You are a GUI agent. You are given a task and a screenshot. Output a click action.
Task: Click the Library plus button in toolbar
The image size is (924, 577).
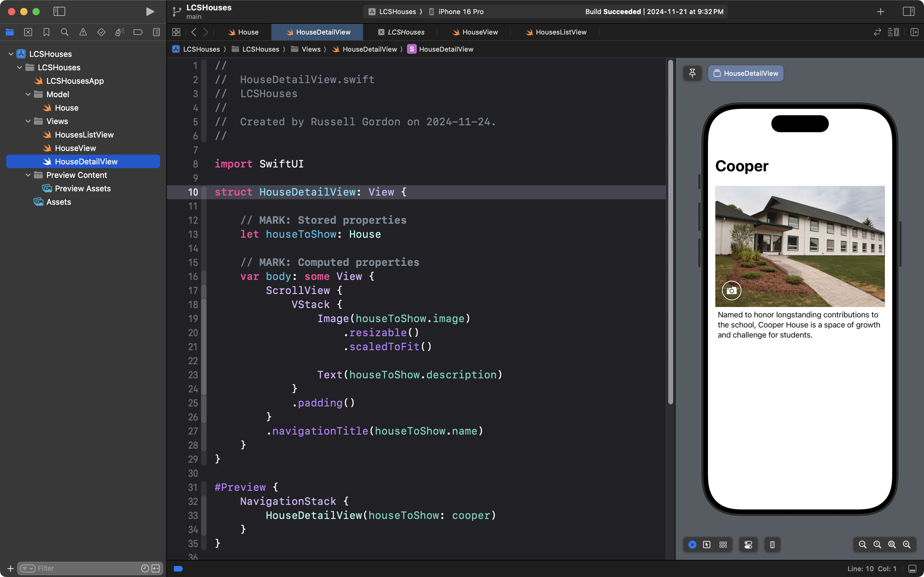click(x=880, y=11)
